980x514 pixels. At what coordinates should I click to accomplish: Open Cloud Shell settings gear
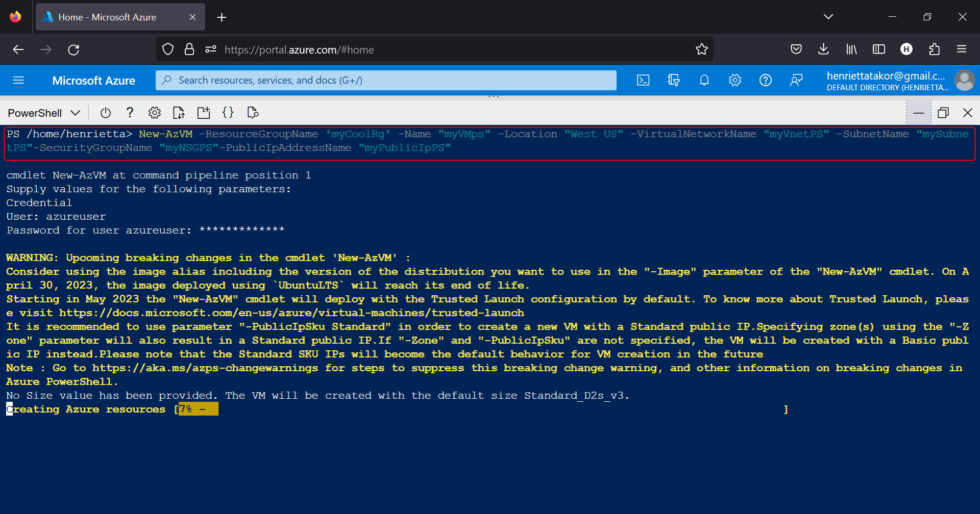pos(155,113)
